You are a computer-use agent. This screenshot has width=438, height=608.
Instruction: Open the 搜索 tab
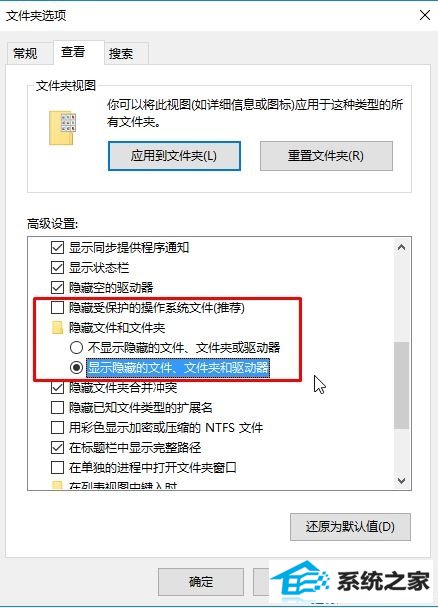[x=121, y=53]
